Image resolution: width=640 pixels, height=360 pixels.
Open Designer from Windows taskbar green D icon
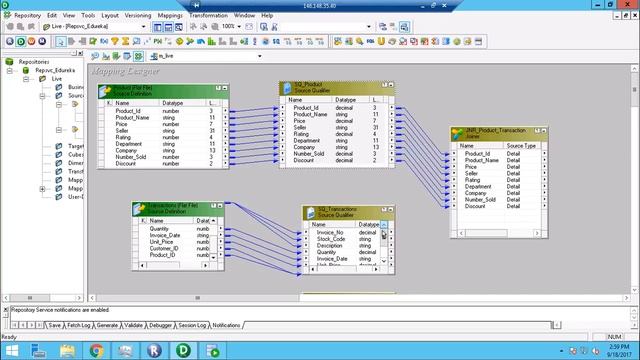click(183, 351)
